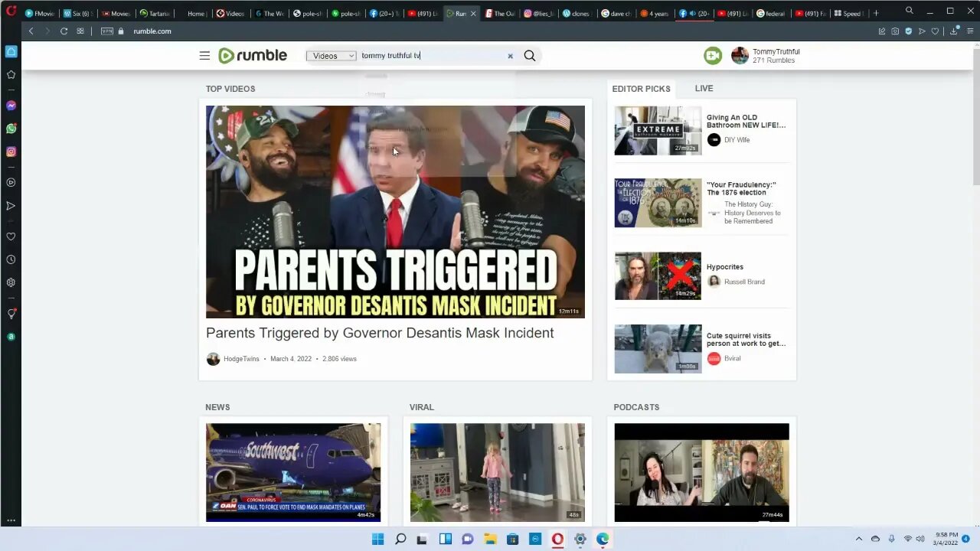Open search tabs magnifier in title bar
980x551 pixels.
(909, 11)
